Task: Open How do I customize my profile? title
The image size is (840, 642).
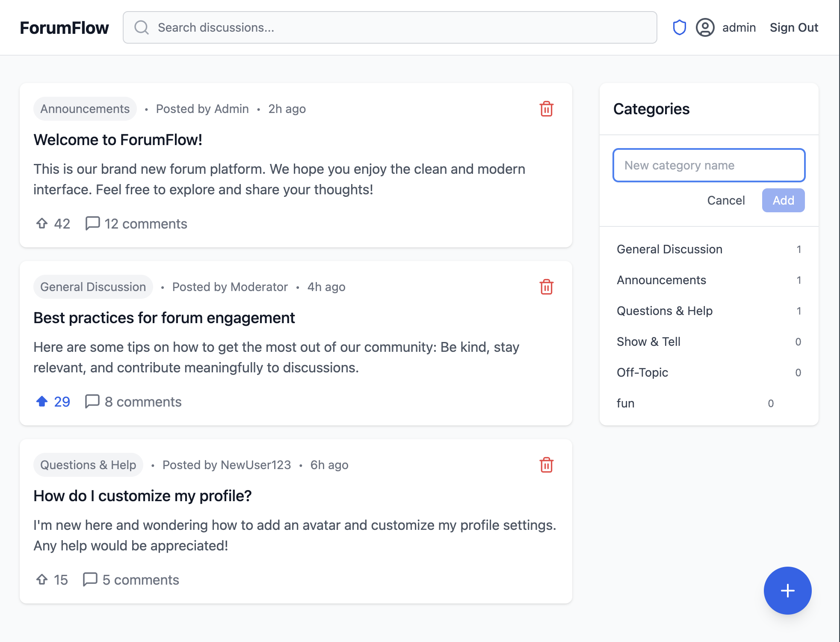Action: (x=142, y=496)
